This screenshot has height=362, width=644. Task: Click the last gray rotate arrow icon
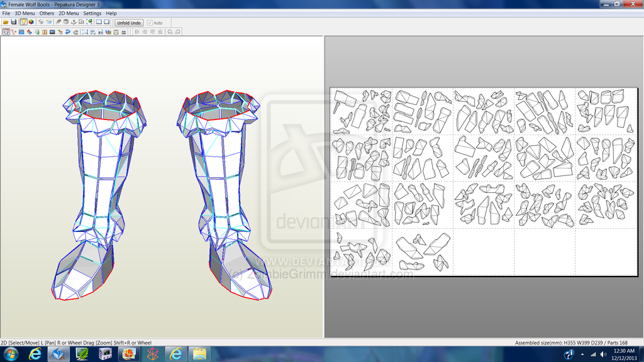coord(178,32)
